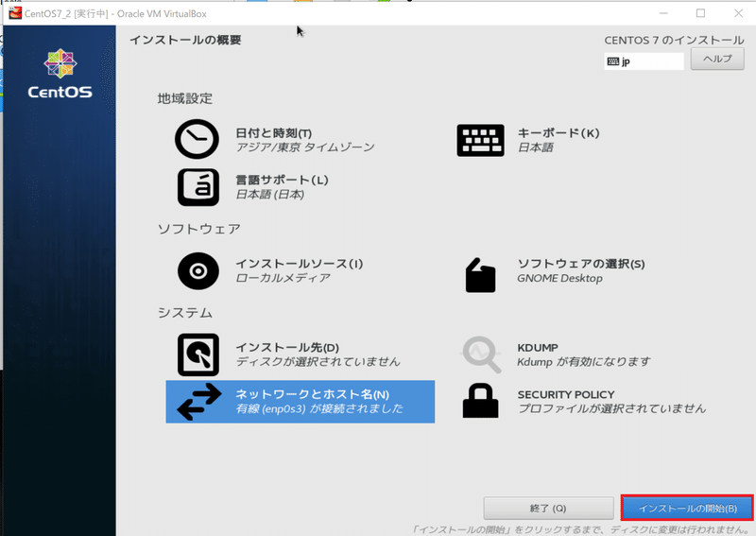This screenshot has width=756, height=536.
Task: Click the ヘルプ button
Action: [717, 59]
